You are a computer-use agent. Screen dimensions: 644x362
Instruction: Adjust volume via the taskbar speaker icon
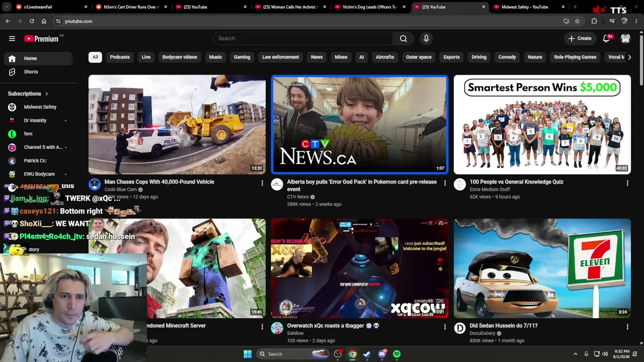pos(605,354)
